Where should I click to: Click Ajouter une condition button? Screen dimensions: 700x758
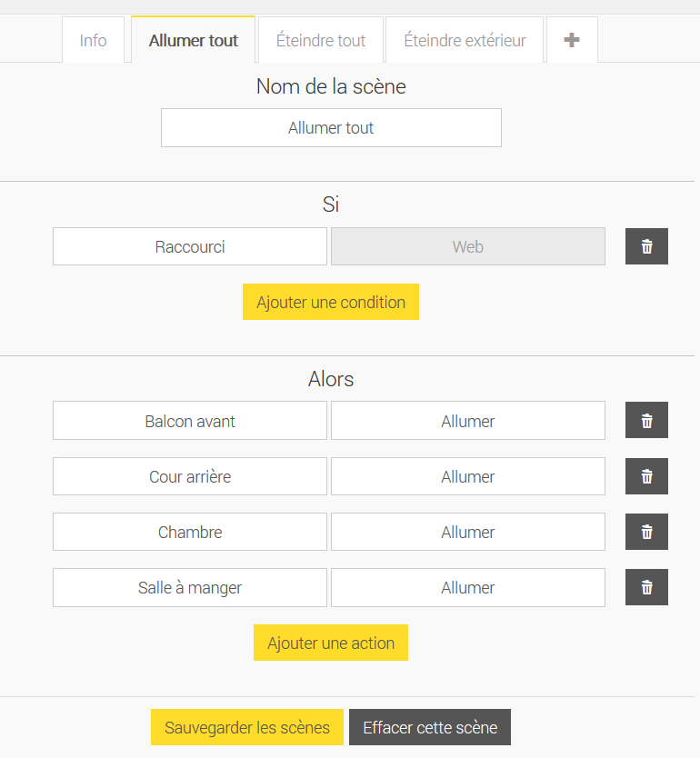pyautogui.click(x=331, y=302)
